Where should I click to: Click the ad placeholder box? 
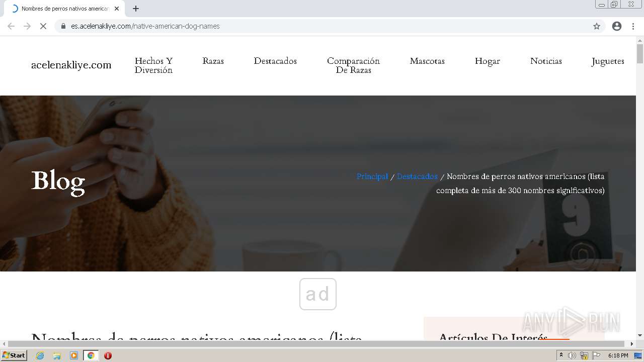click(318, 294)
